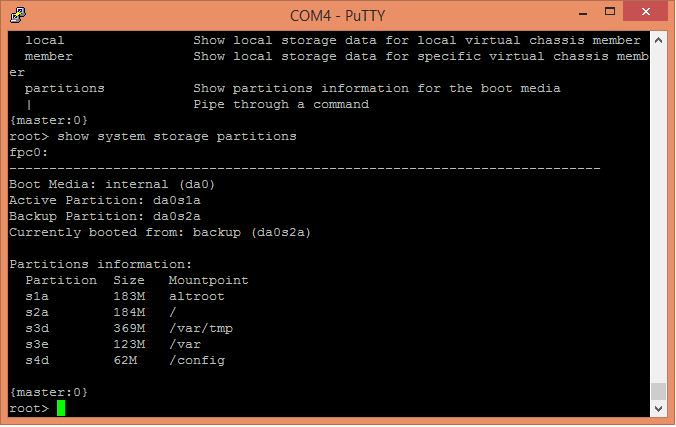Click the Active Partition da0s1a line
676x427 pixels.
(105, 201)
